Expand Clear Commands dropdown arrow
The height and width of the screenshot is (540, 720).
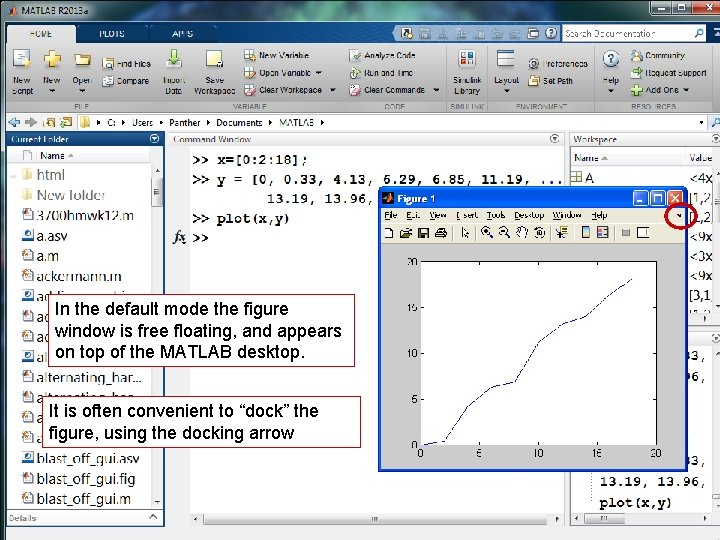point(436,90)
